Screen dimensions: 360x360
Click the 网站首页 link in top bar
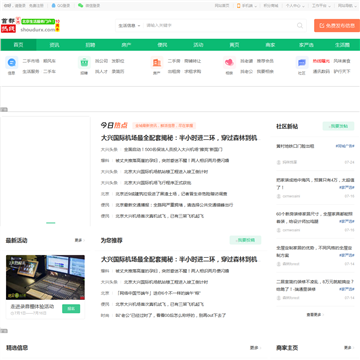click(222, 6)
